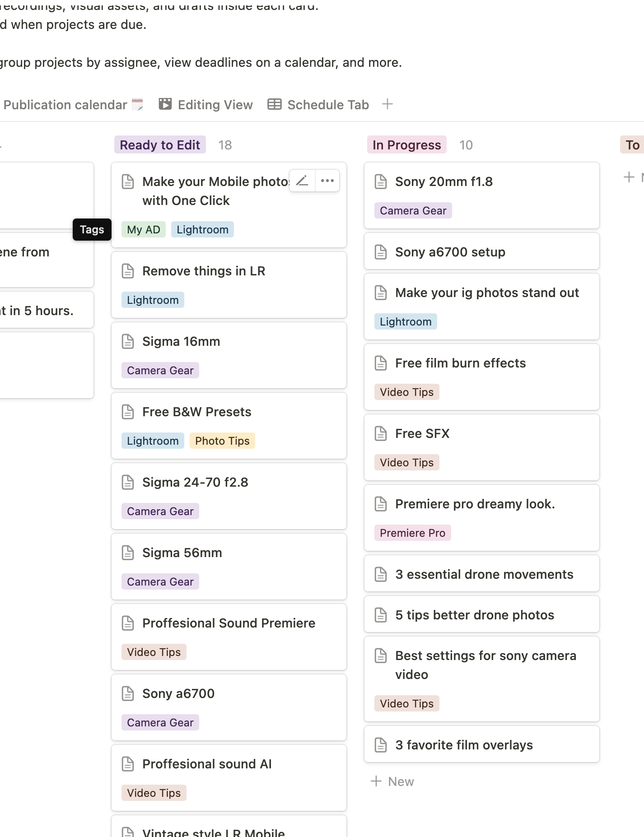The image size is (644, 837).
Task: Click page icon of Sony a6700 setup card
Action: click(381, 252)
